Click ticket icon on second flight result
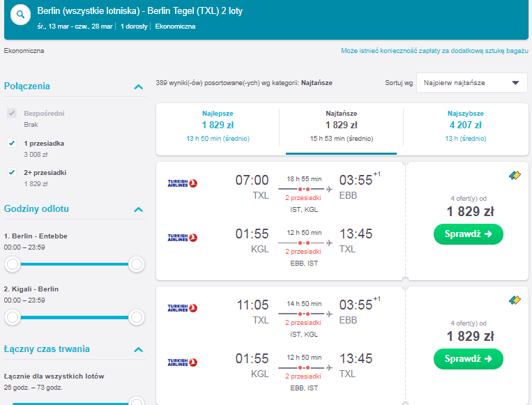Screen dimensions: 532x405 pyautogui.click(x=515, y=300)
